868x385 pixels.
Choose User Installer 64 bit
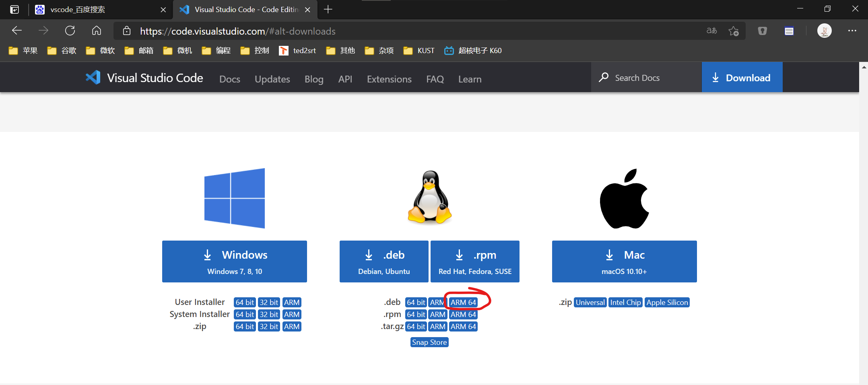245,303
